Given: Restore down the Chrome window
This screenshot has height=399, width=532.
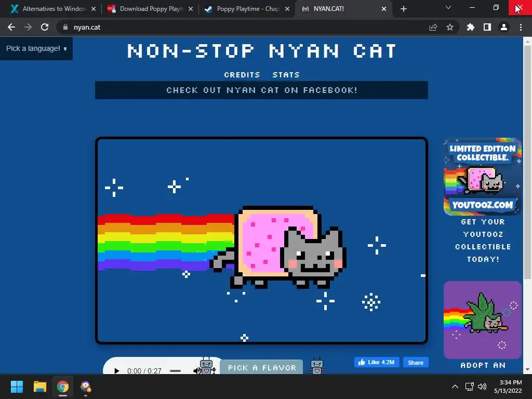Looking at the screenshot, I should [496, 7].
